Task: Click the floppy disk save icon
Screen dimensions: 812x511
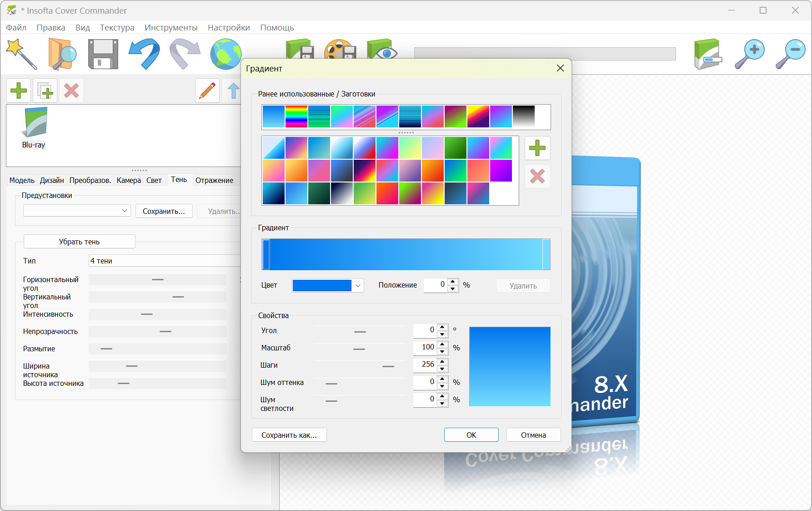Action: tap(103, 54)
